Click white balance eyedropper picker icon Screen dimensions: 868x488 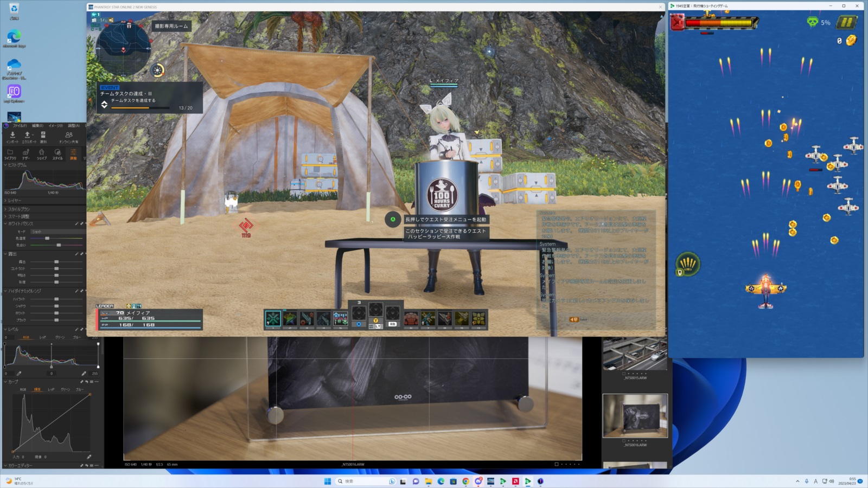pos(76,223)
